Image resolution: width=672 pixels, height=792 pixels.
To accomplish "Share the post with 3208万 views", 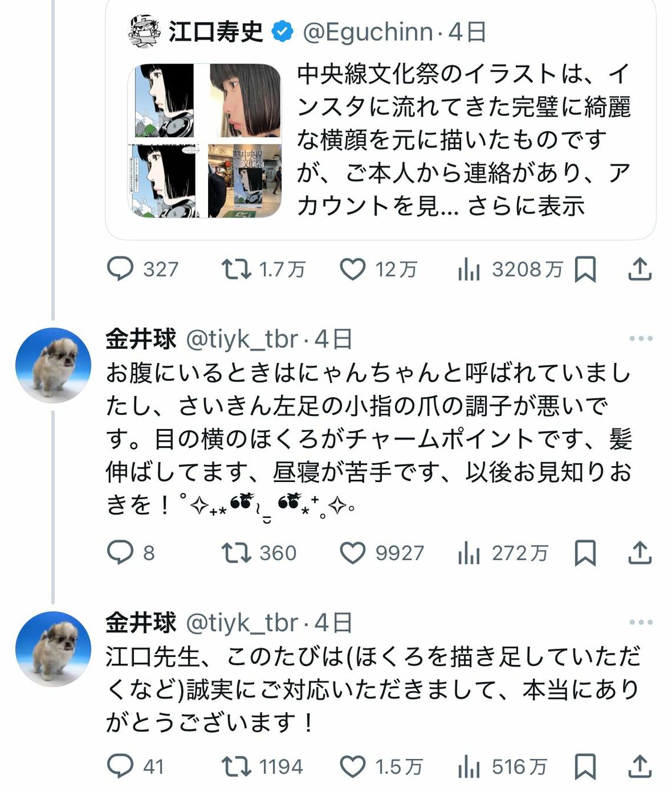I will pyautogui.click(x=640, y=269).
